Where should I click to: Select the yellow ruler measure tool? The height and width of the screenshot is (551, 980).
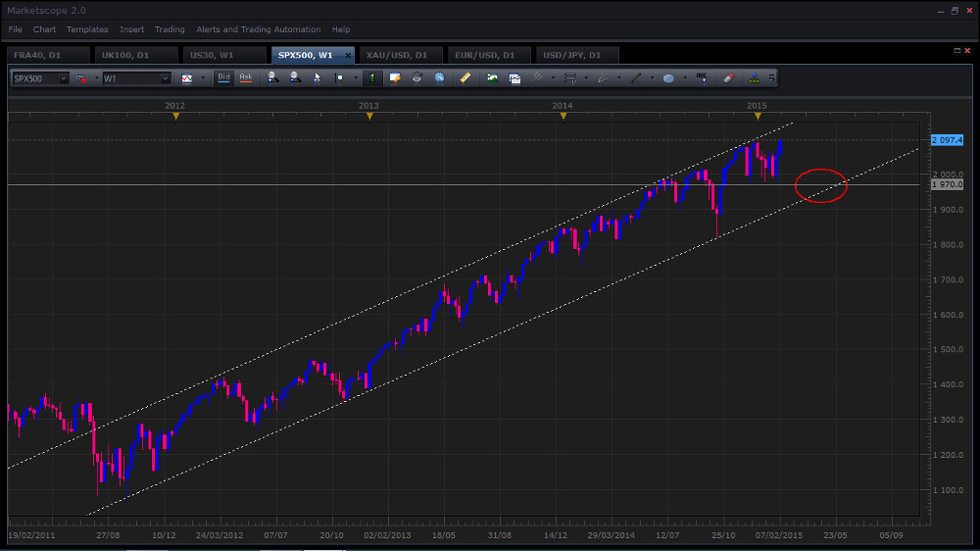pos(465,77)
